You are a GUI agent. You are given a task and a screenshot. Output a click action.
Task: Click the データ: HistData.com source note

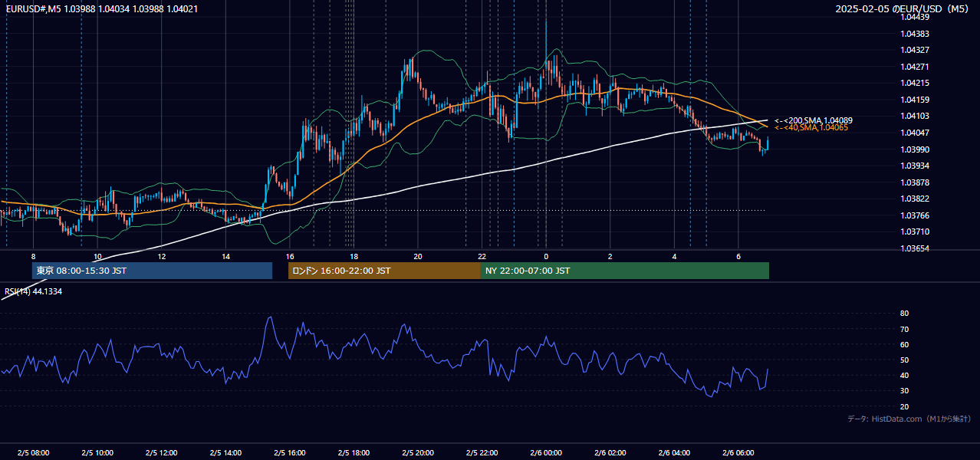pos(909,419)
